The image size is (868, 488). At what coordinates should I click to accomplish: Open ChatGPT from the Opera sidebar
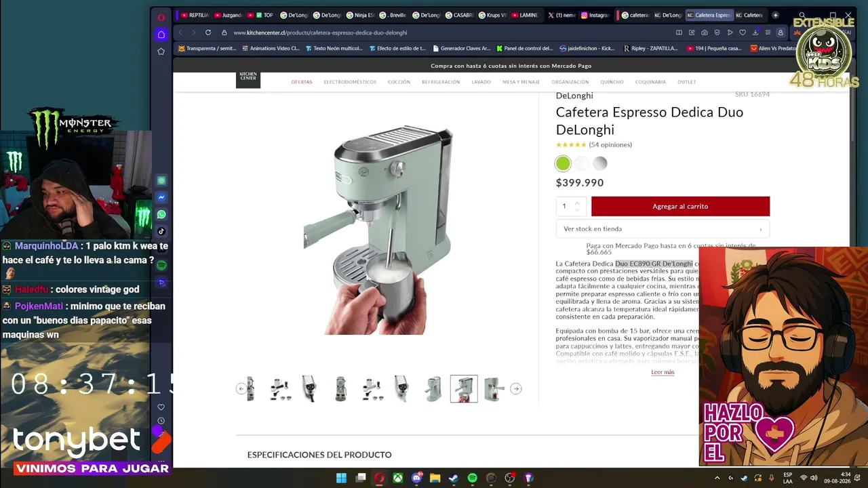161,181
